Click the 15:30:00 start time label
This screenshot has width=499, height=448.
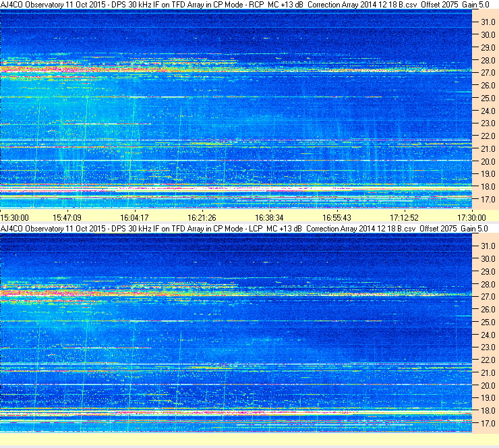click(x=15, y=218)
